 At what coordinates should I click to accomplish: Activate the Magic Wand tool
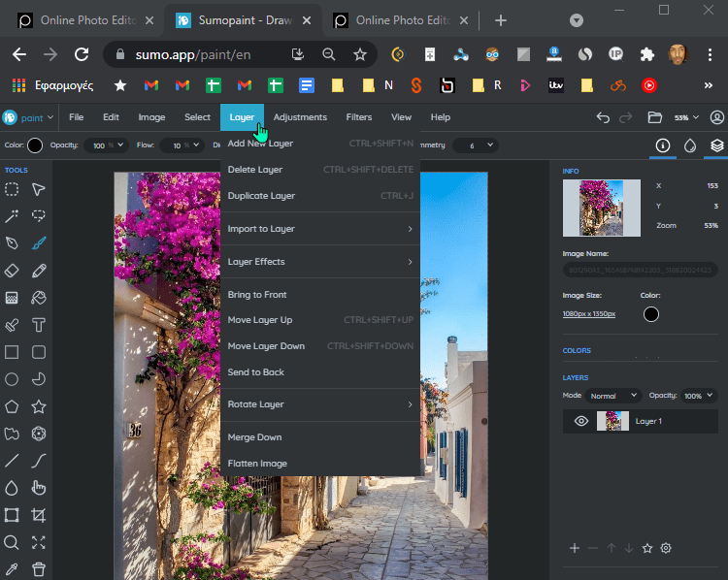(13, 216)
